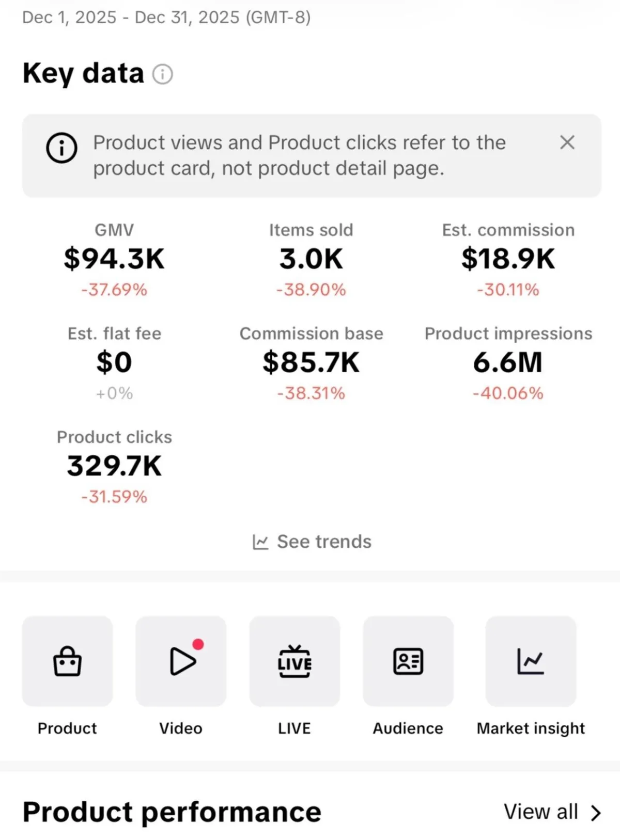Open the Audience profile card icon
This screenshot has width=620, height=840.
coord(408,661)
